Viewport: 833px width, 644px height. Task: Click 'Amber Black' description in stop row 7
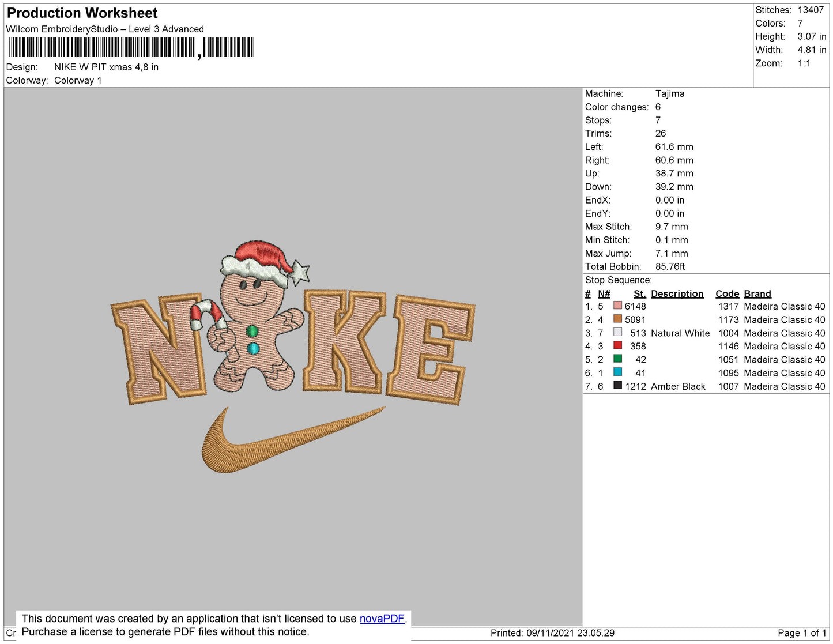(678, 386)
